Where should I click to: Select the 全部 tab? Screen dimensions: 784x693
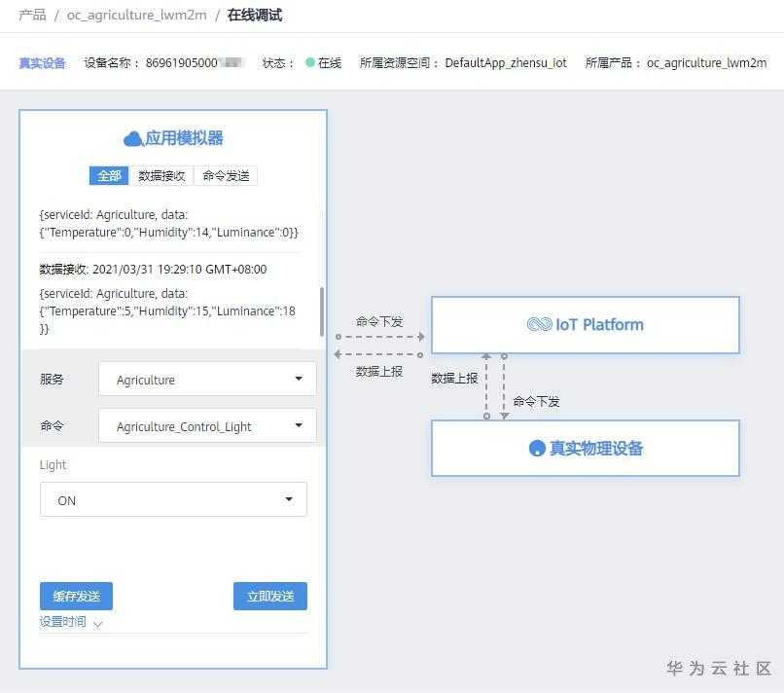(109, 175)
